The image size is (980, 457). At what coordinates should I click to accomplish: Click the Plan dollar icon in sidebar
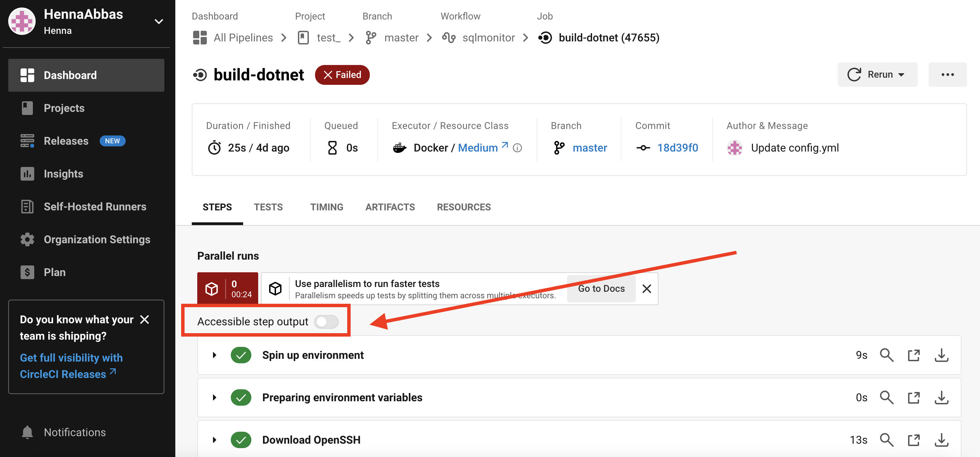pyautogui.click(x=27, y=272)
